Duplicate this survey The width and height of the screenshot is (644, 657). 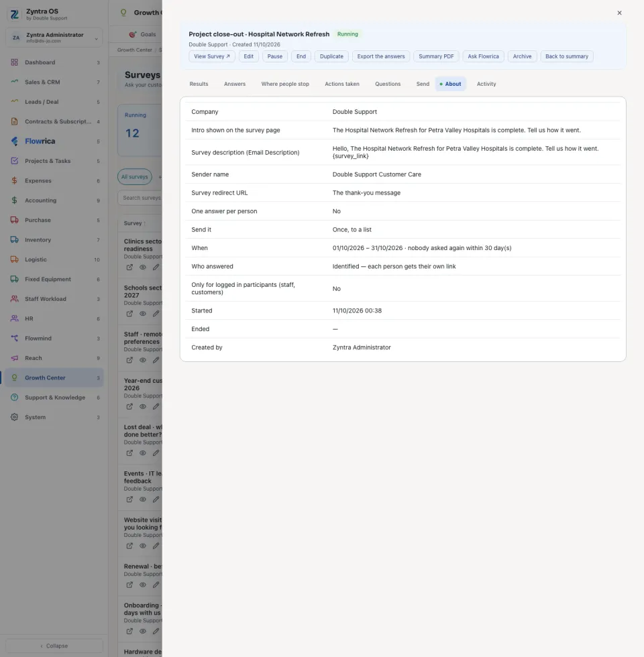(x=331, y=56)
